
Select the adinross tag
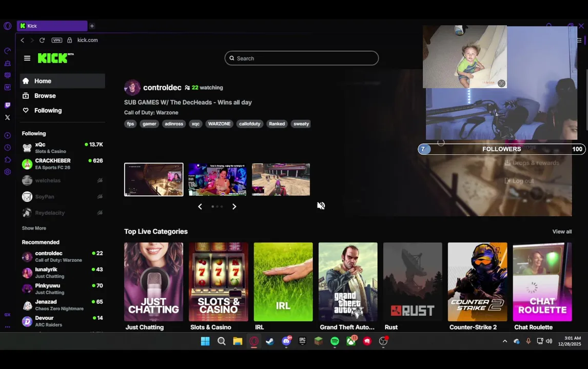[174, 124]
